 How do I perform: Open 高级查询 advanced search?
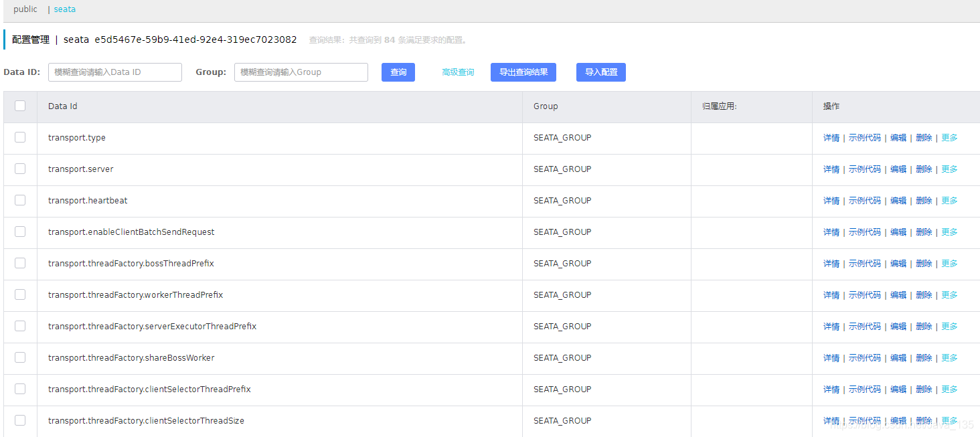458,72
